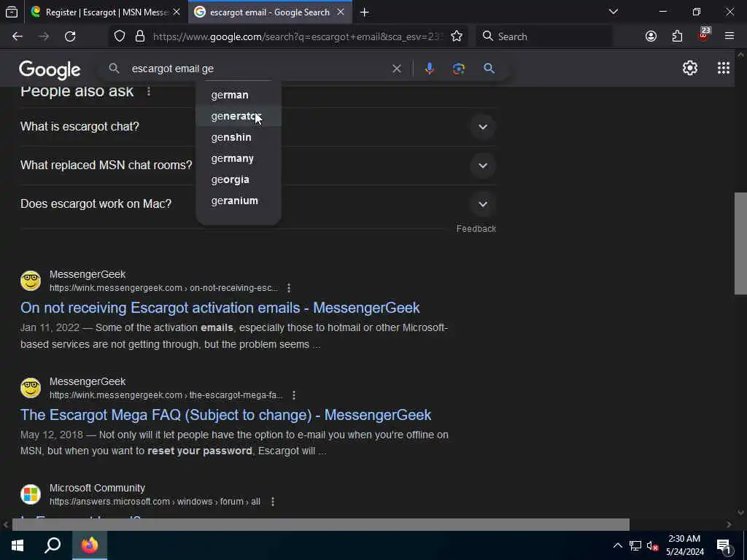Open the network tray icon
The height and width of the screenshot is (560, 747).
click(x=635, y=545)
